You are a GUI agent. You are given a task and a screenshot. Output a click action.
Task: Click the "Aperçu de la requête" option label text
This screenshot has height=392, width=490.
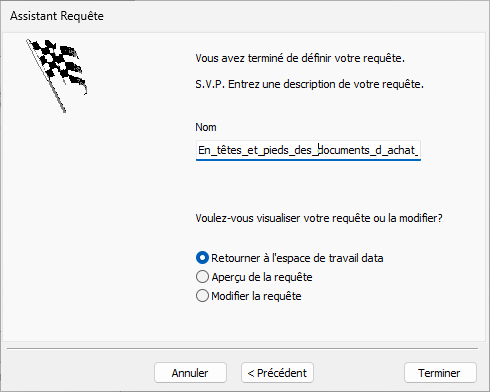click(x=262, y=277)
